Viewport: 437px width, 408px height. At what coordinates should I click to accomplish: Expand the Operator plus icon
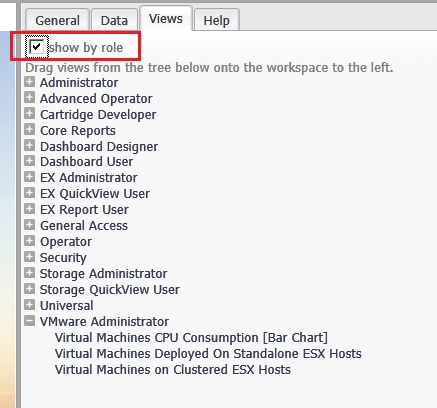[x=29, y=241]
